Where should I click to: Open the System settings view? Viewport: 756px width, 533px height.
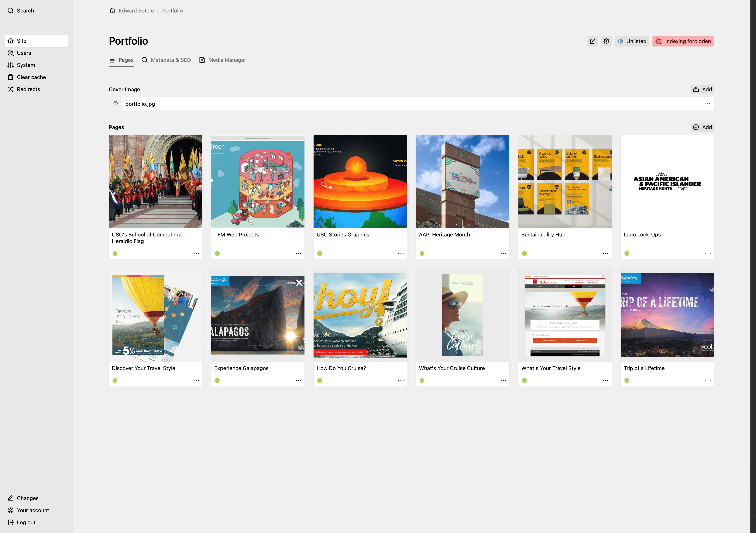coord(36,65)
